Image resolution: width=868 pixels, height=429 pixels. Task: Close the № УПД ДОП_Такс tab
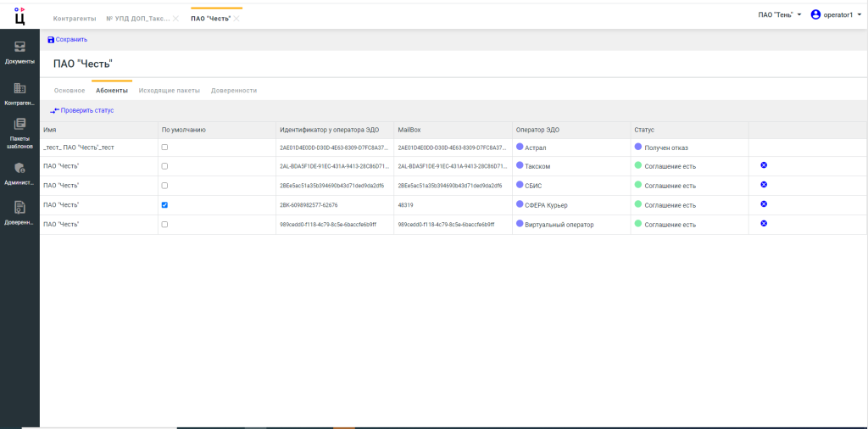pyautogui.click(x=175, y=19)
